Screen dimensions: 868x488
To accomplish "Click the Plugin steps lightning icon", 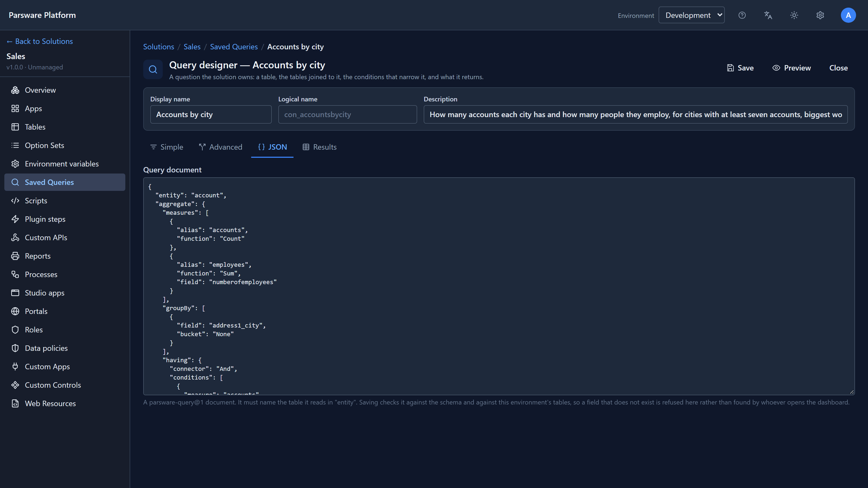I will [x=15, y=219].
